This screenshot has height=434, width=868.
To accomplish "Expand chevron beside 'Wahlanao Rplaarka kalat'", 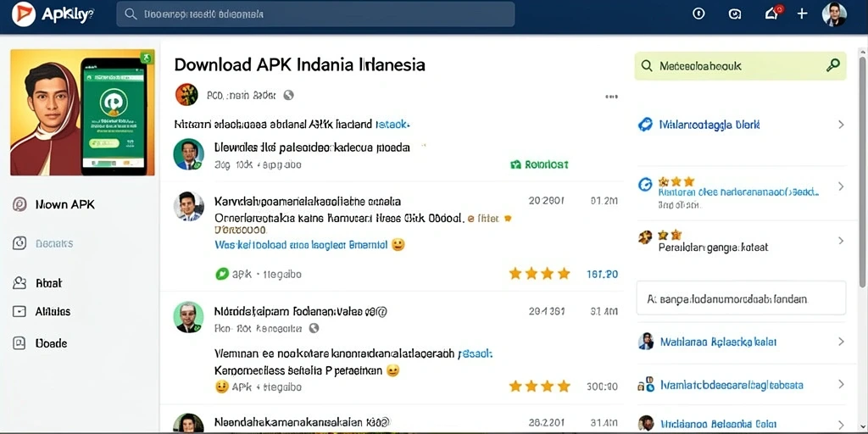I will [841, 342].
